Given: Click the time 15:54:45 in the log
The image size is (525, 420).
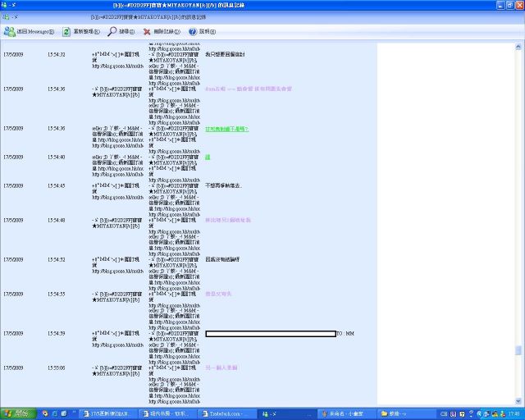Looking at the screenshot, I should click(57, 186).
